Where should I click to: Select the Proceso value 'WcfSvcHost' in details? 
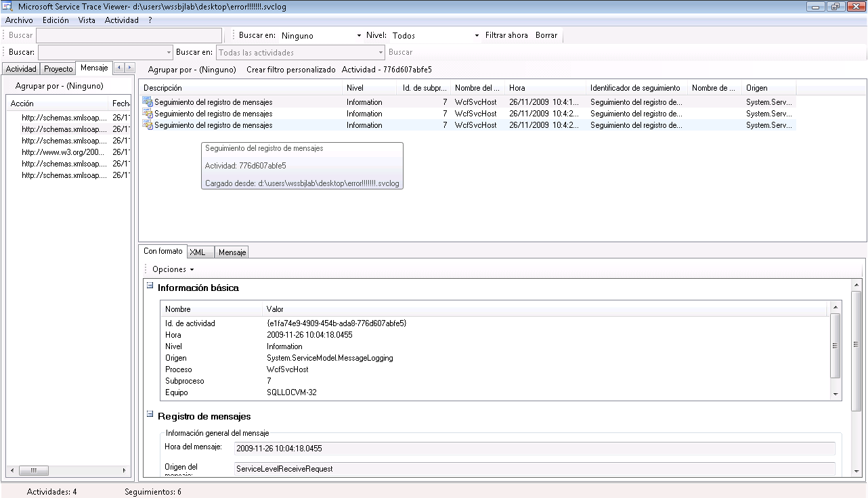288,369
